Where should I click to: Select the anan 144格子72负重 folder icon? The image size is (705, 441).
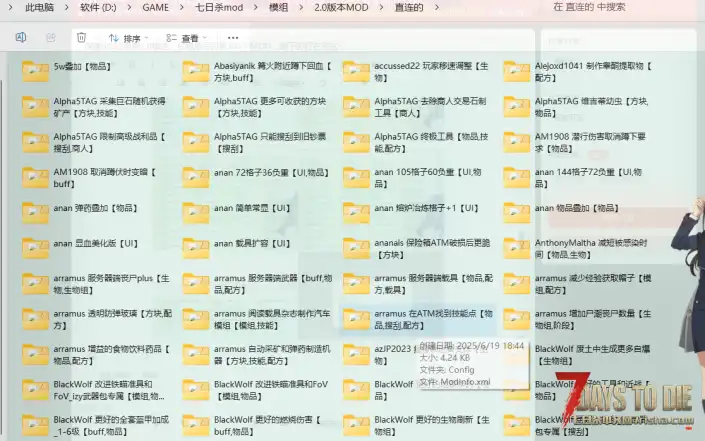pos(517,178)
